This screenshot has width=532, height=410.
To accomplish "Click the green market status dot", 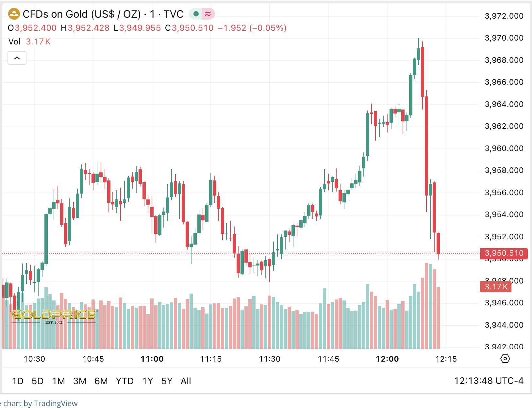I will coord(196,14).
